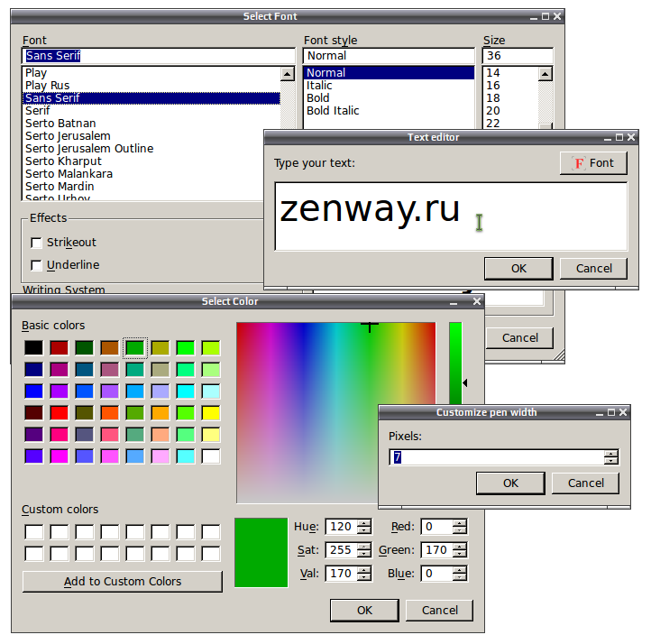Pick white basic color swatch
651x644 pixels.
pyautogui.click(x=211, y=455)
